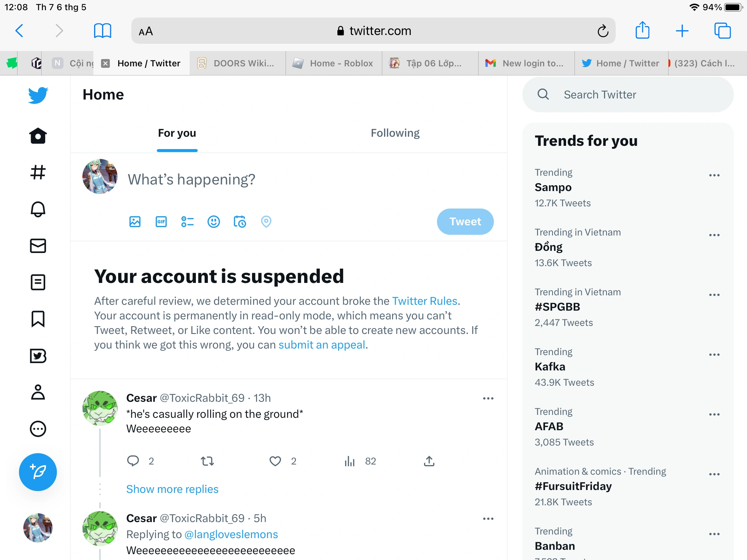Open the Bookmarks icon
The height and width of the screenshot is (560, 747).
pos(38,319)
